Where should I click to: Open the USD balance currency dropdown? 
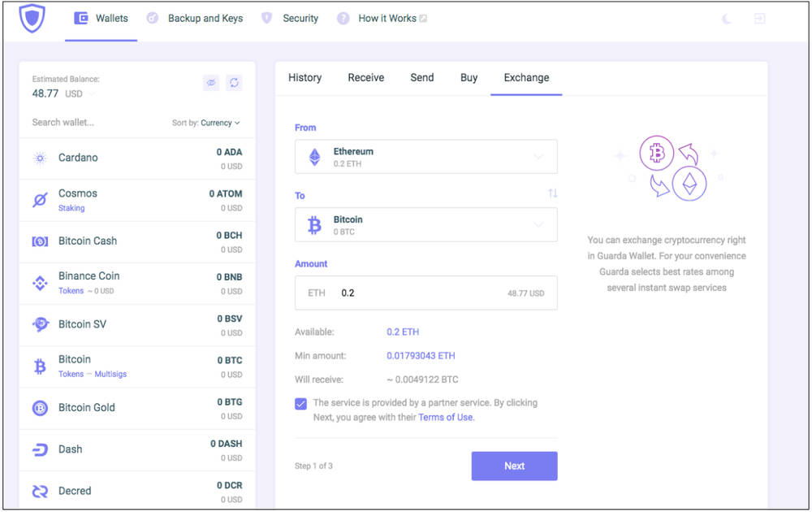pos(80,93)
